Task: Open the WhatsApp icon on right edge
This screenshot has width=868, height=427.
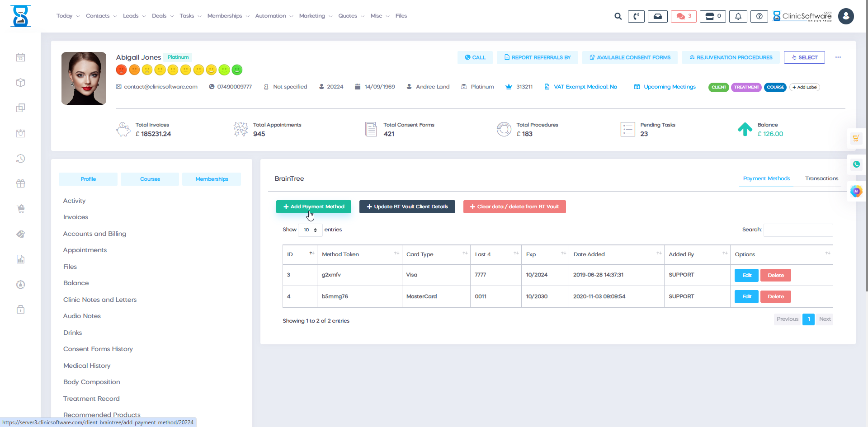Action: point(856,164)
